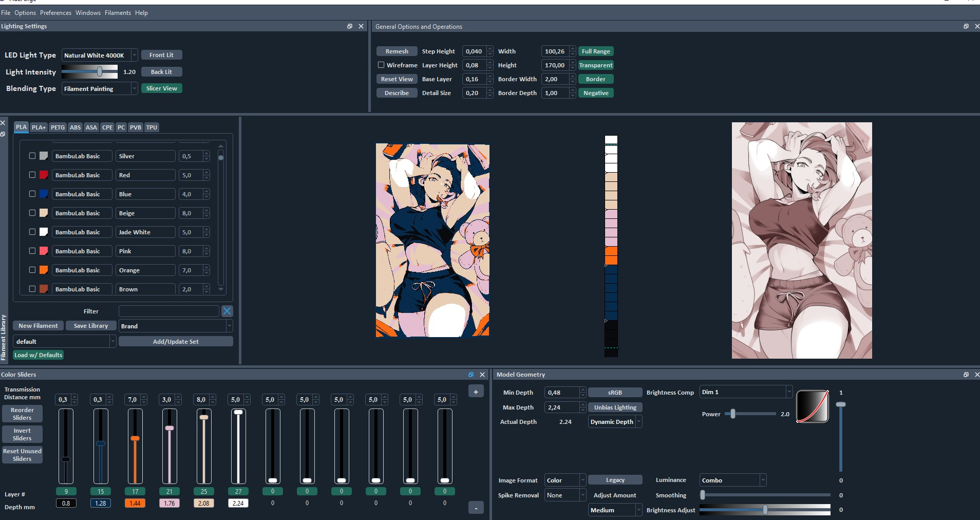Click the Blue filament color swatch
This screenshot has height=520, width=980.
coord(44,194)
